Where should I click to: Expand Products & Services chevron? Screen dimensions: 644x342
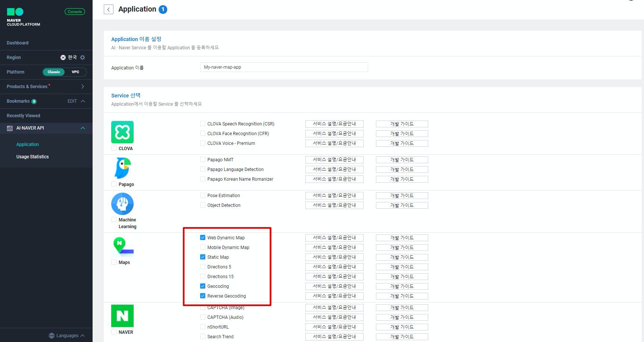83,87
